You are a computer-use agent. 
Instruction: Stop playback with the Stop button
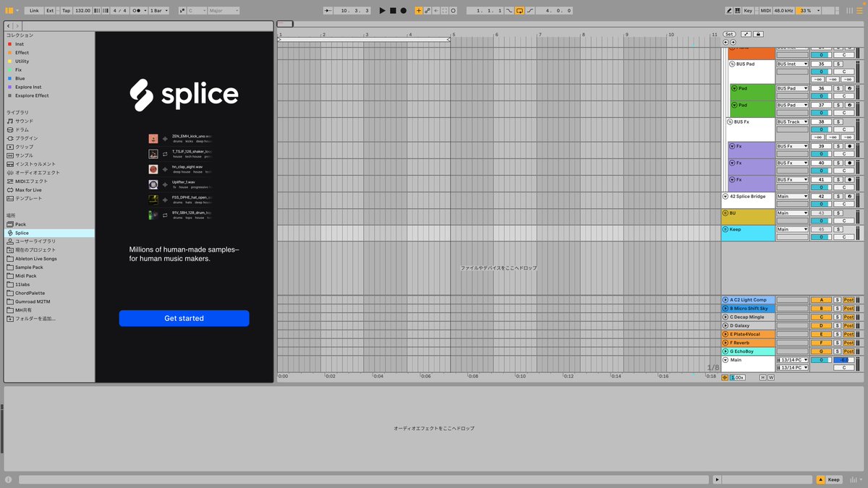[393, 11]
